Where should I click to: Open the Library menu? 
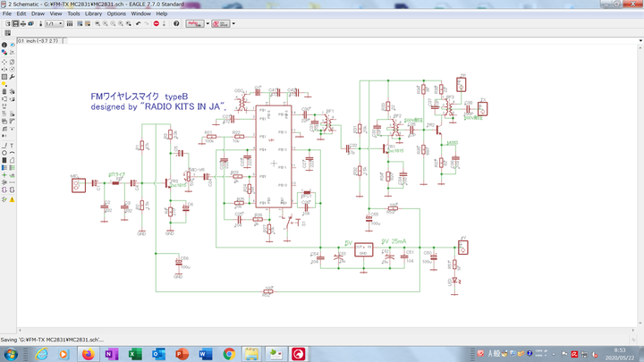(x=93, y=14)
